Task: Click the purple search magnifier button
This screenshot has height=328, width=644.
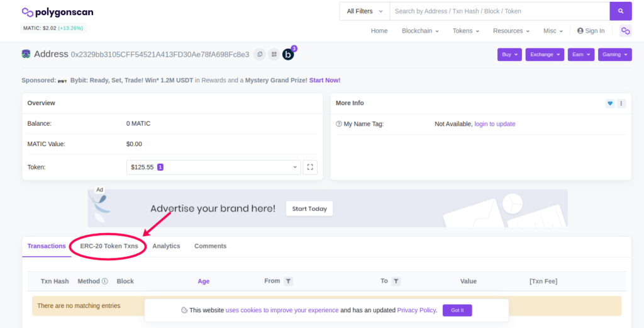Action: (621, 11)
